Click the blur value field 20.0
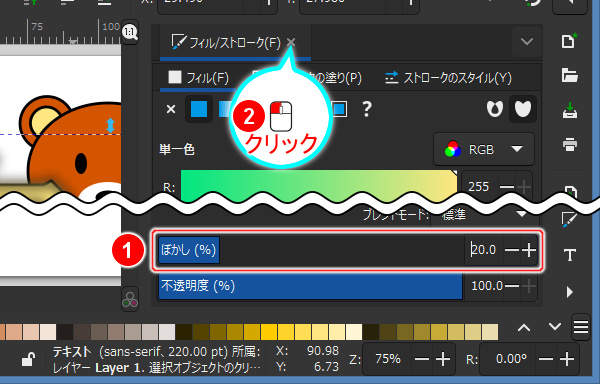The height and width of the screenshot is (384, 600). coord(484,250)
